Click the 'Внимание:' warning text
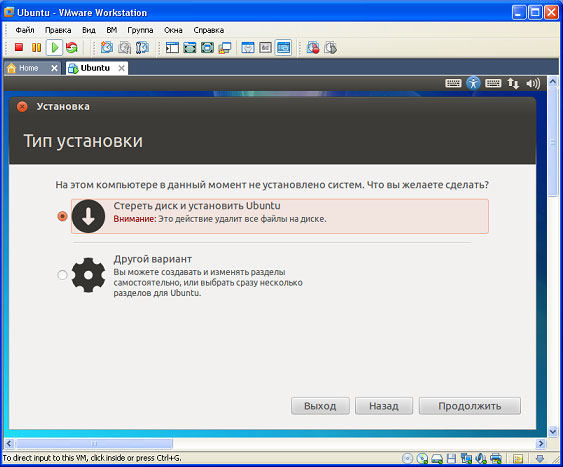The image size is (563, 467). click(135, 219)
